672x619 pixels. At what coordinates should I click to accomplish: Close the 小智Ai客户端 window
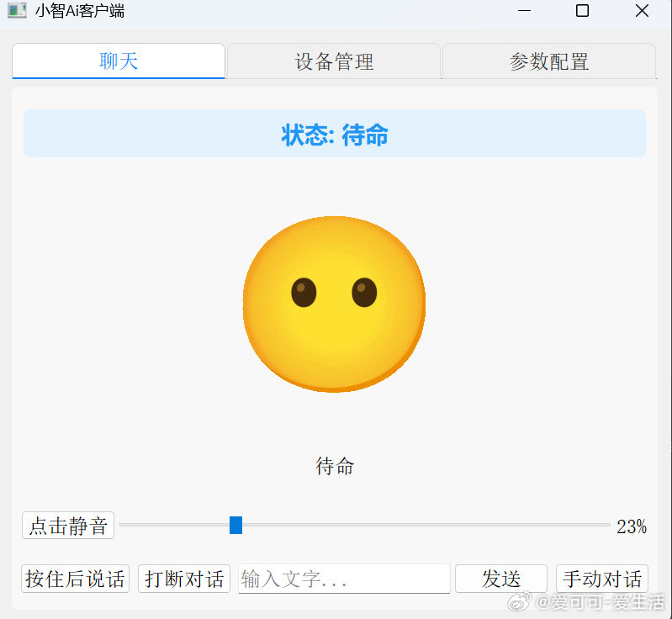(x=642, y=10)
